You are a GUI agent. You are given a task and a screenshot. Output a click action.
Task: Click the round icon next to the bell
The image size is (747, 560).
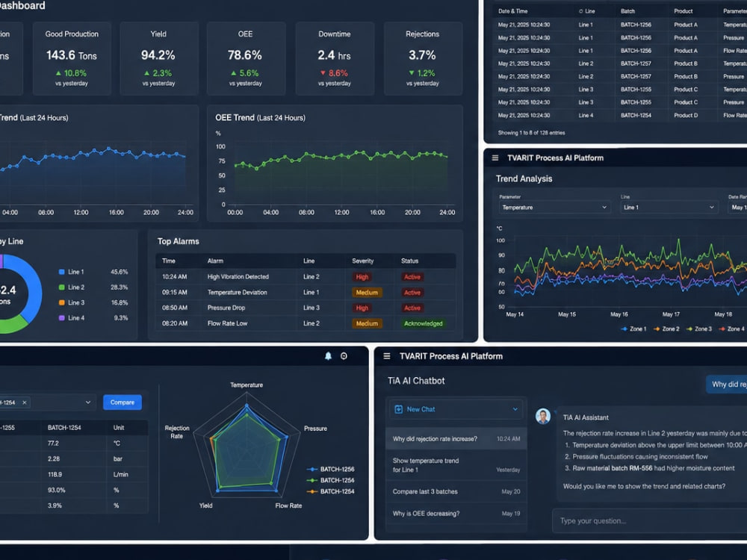[344, 356]
